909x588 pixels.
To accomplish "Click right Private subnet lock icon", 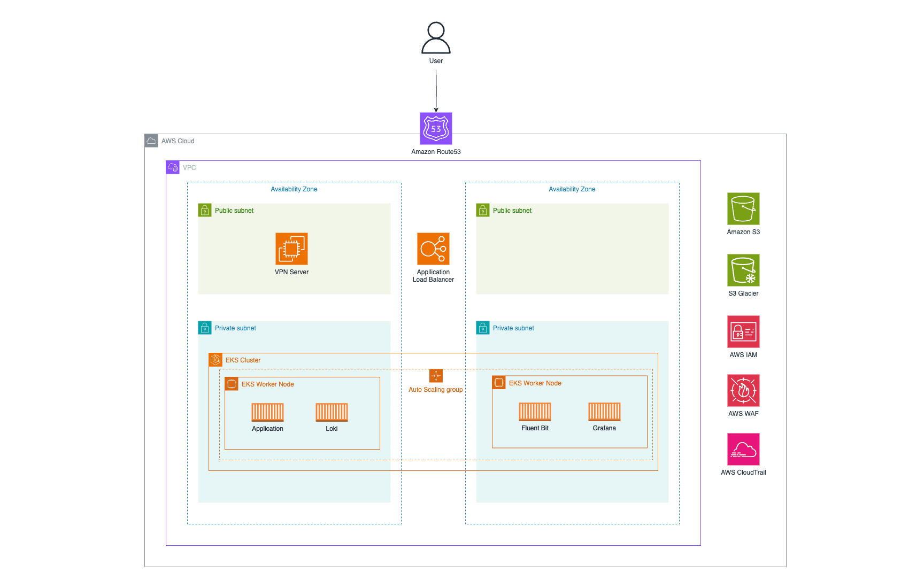I will pos(483,328).
